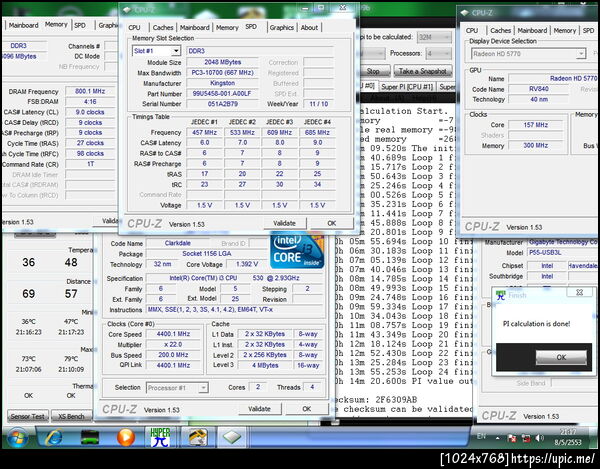Open the 32M digits dropdown in HyperPI
Viewport: 600px width, 469px height.
point(434,37)
